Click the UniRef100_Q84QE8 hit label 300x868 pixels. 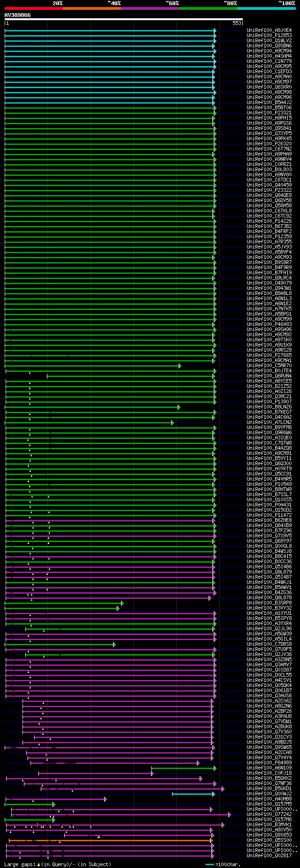pos(269,196)
